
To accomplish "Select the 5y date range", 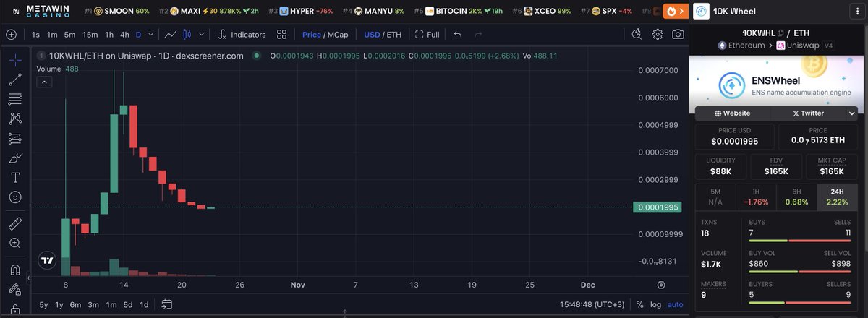I will point(44,304).
